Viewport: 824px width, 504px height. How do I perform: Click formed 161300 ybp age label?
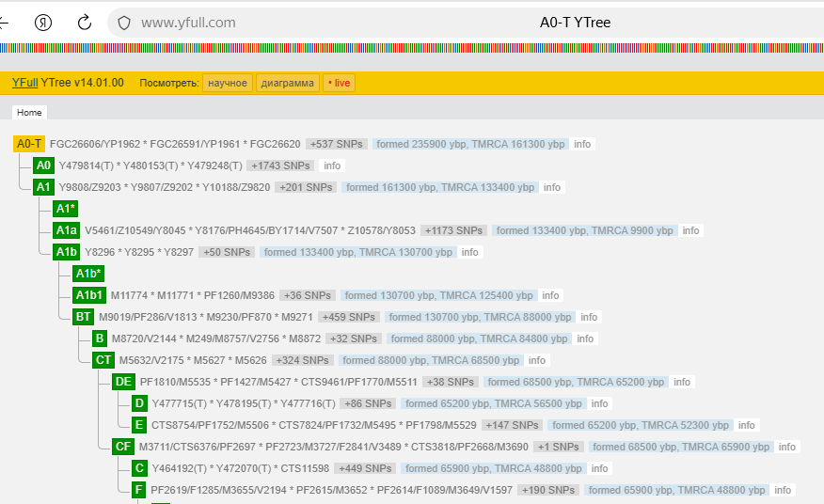[x=440, y=187]
